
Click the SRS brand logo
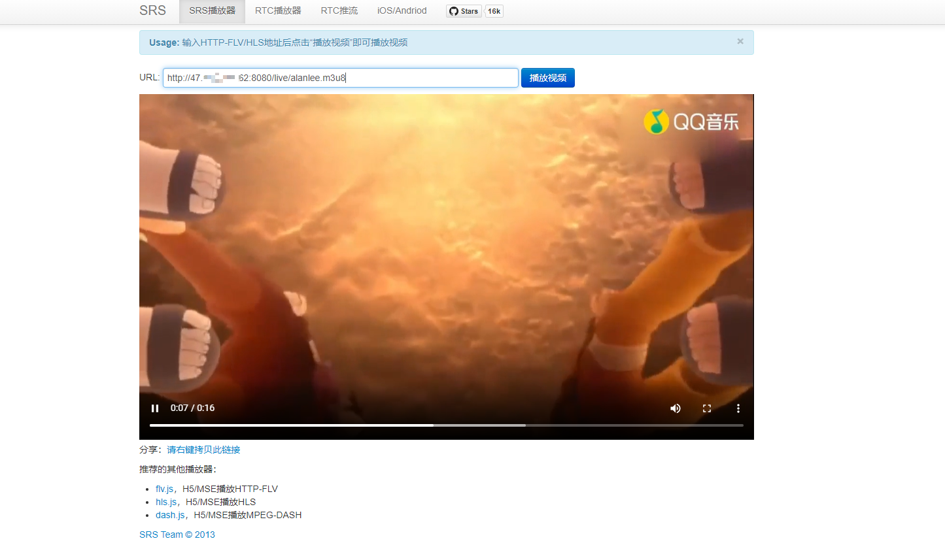(153, 10)
